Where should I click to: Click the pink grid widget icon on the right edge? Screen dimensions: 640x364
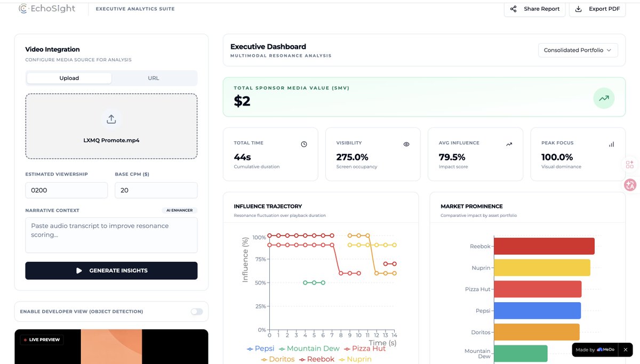click(630, 165)
